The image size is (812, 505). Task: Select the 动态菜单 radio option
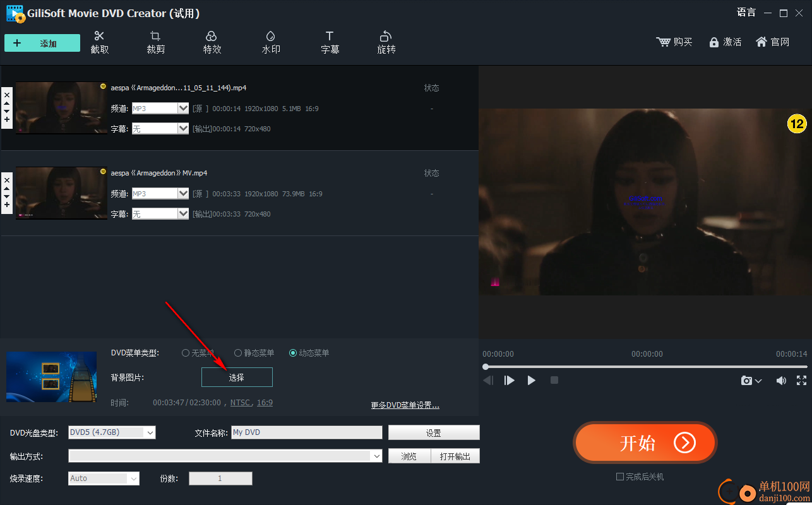coord(293,353)
